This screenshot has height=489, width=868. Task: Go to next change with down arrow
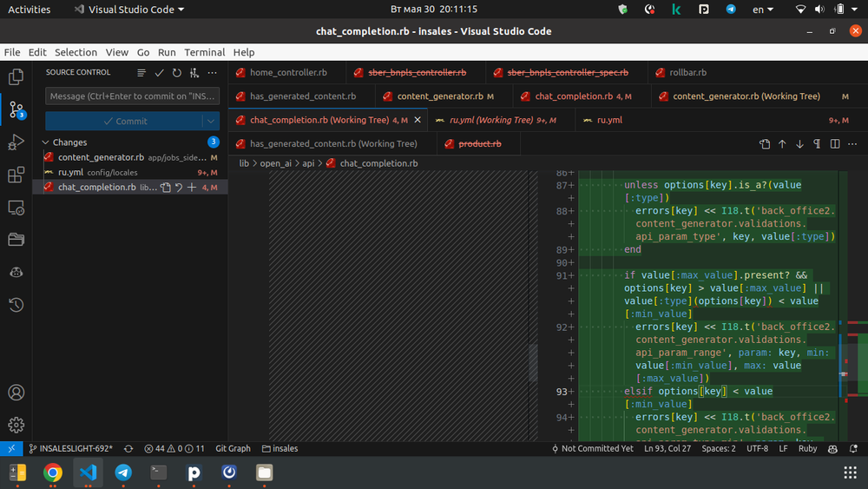coord(799,144)
